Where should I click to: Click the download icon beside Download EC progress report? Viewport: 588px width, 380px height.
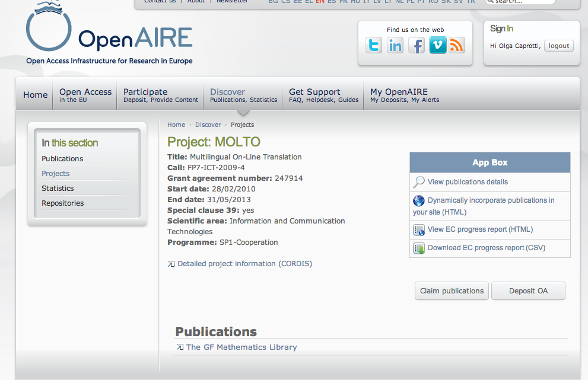click(419, 248)
